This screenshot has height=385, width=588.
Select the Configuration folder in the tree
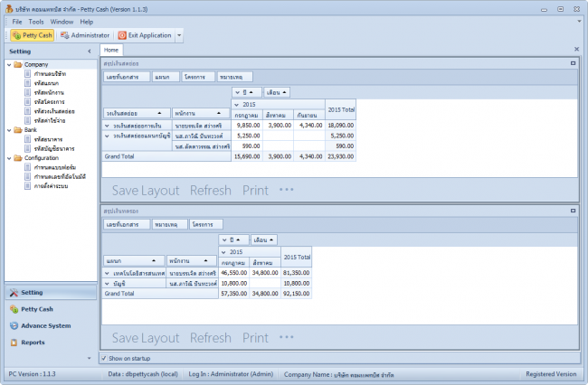tap(42, 158)
